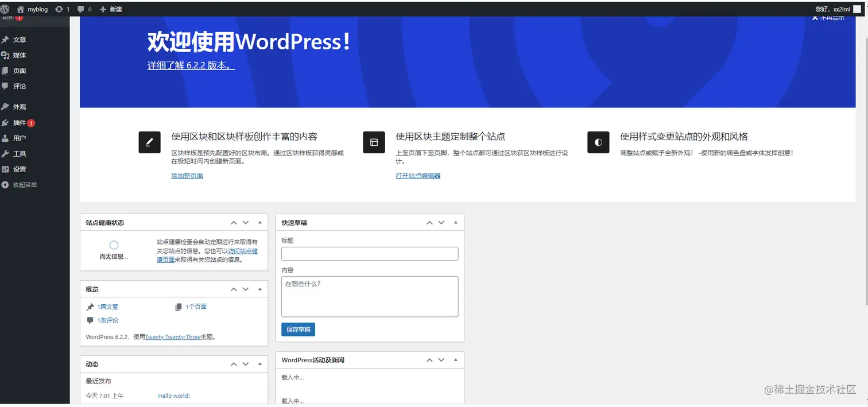The height and width of the screenshot is (407, 868).
Task: Move 站点健康状态 widget down
Action: coord(246,223)
